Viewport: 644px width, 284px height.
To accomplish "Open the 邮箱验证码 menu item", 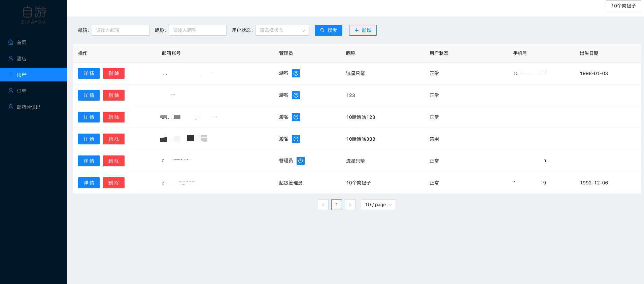I will click(x=34, y=107).
